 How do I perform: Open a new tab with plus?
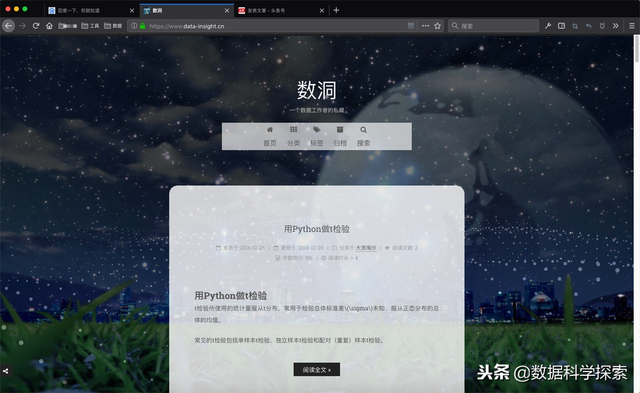(336, 10)
